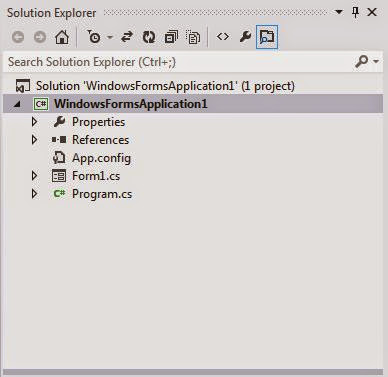
Task: Open Pending Changes Filter clock icon
Action: click(94, 37)
